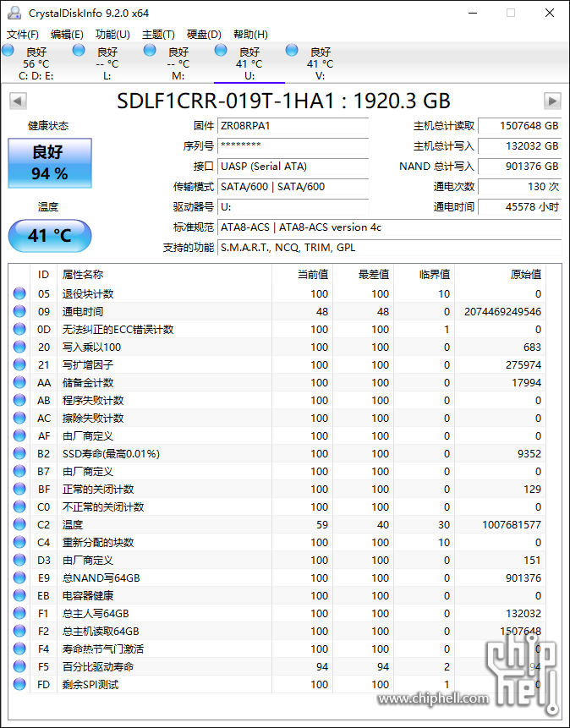570x728 pixels.
Task: Select the 寿命热节气门激活 attribute row
Action: pyautogui.click(x=277, y=649)
